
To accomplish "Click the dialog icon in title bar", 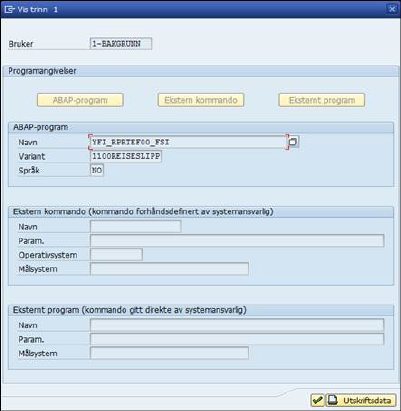I will coord(9,9).
